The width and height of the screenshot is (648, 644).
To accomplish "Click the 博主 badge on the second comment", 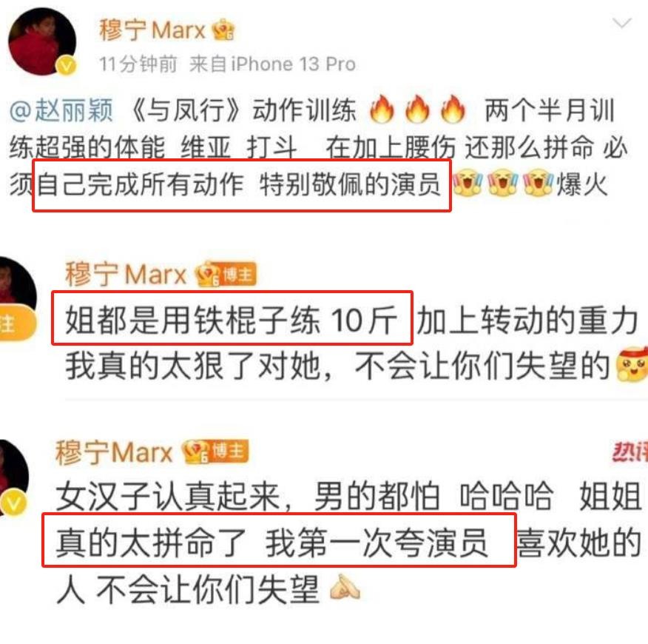I will 227,451.
